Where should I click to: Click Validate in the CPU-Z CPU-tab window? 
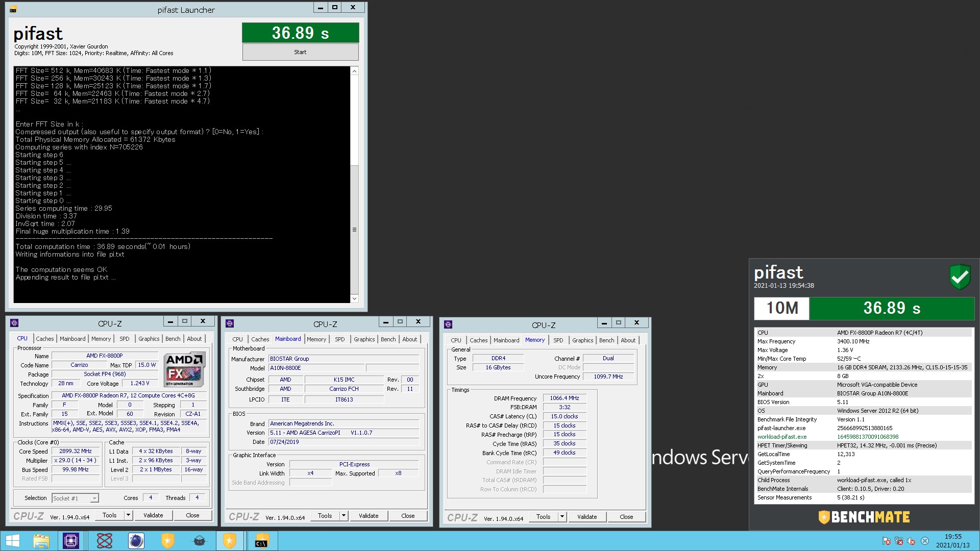153,515
